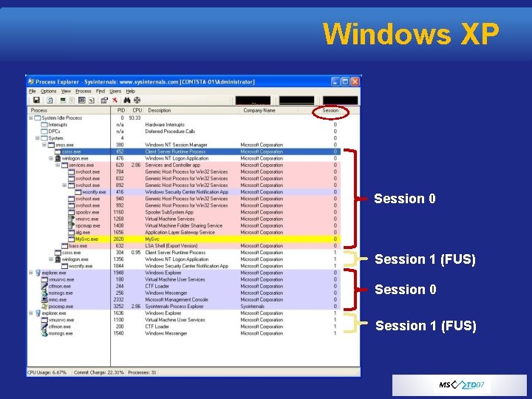Sort by the Company Name column header
The height and width of the screenshot is (399, 532).
click(269, 111)
